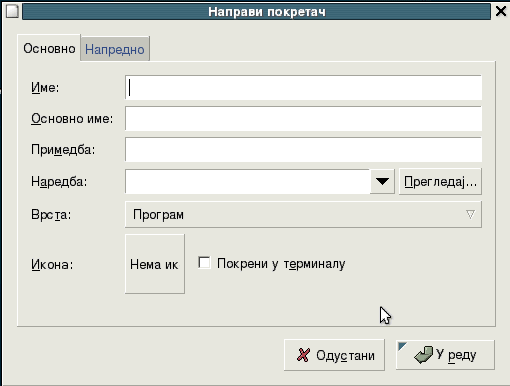
Task: Click the Основно име label
Action: [x=72, y=119]
